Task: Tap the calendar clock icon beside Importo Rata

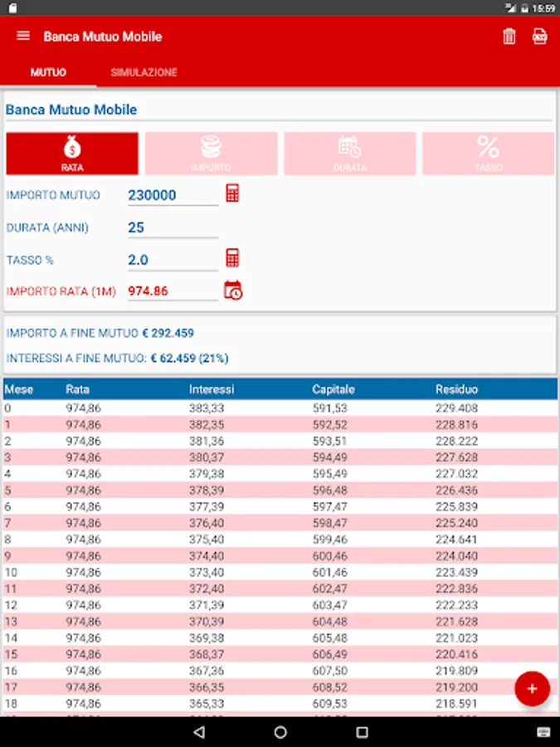Action: (x=233, y=290)
